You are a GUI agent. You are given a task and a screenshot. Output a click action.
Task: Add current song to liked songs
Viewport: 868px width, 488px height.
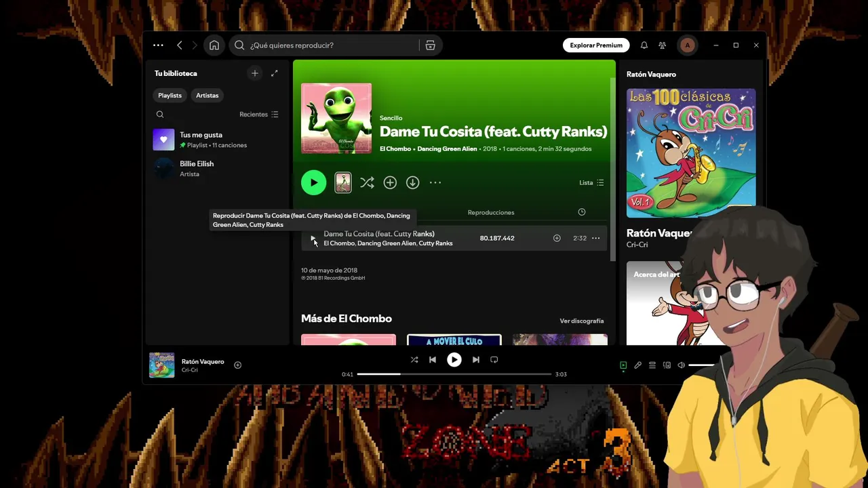[237, 365]
